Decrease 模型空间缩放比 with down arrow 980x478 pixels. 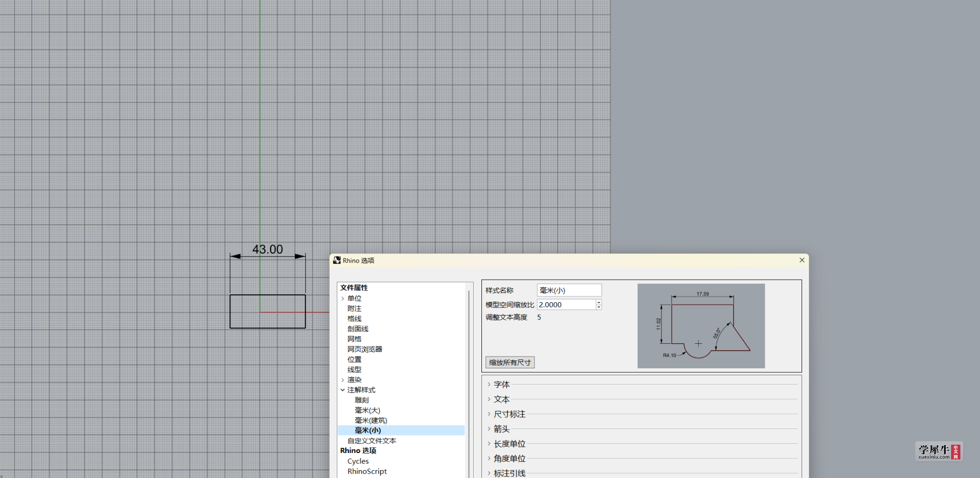pyautogui.click(x=599, y=308)
